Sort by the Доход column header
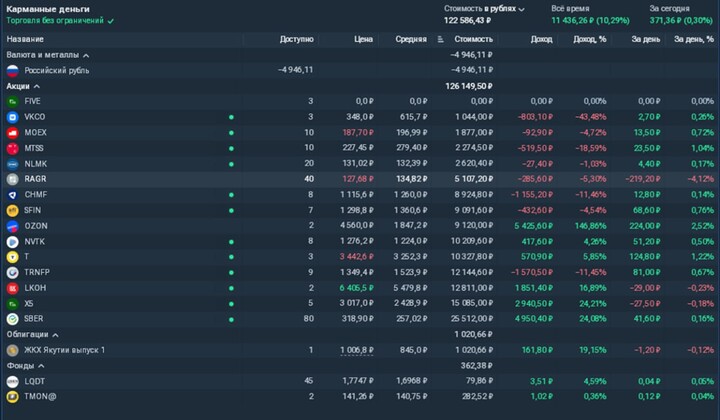This screenshot has height=420, width=720. coord(541,39)
